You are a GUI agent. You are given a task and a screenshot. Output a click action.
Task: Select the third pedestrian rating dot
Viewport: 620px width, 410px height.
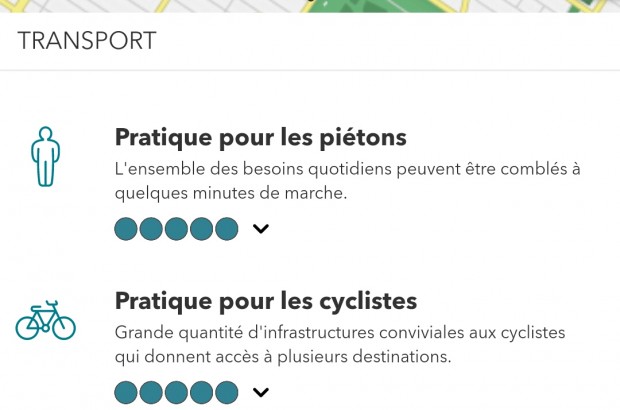[x=176, y=229]
